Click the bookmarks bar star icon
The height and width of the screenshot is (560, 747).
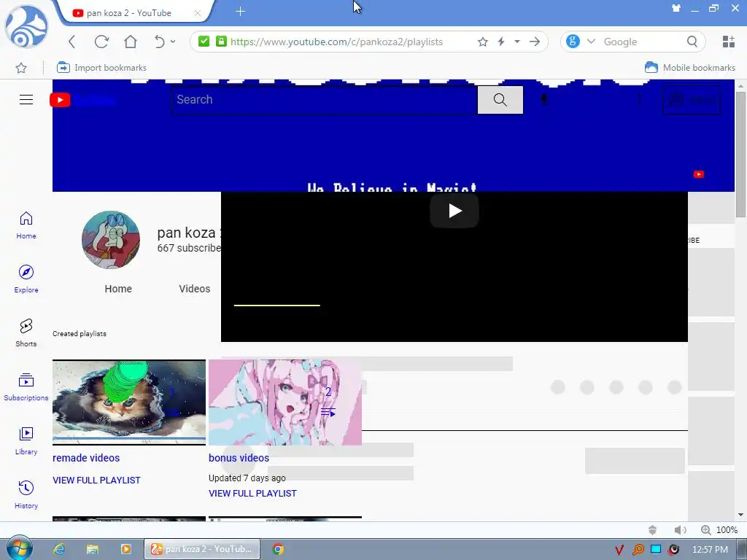(x=21, y=68)
